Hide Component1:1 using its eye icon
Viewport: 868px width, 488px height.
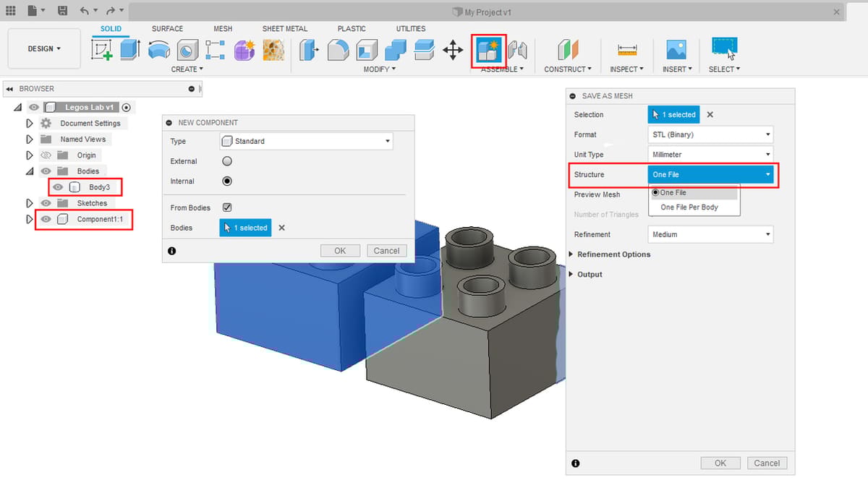[46, 219]
